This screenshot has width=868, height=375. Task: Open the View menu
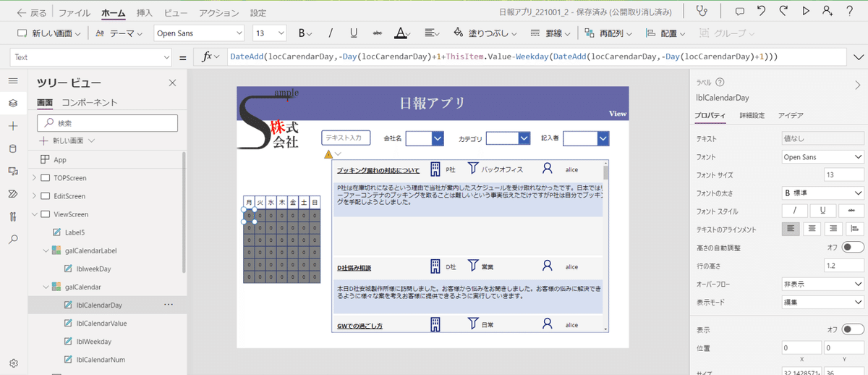click(x=176, y=12)
